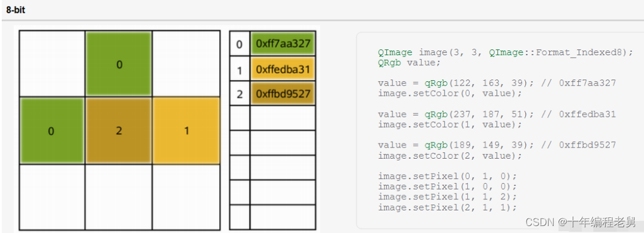
Task: Click the image.setPixel(2, 1, 1) line
Action: click(447, 207)
